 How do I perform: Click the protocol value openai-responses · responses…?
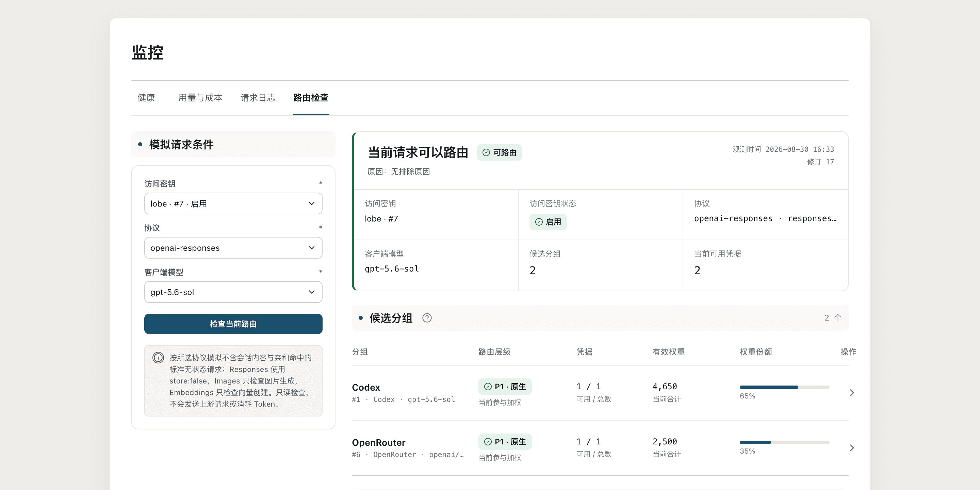[x=765, y=218]
